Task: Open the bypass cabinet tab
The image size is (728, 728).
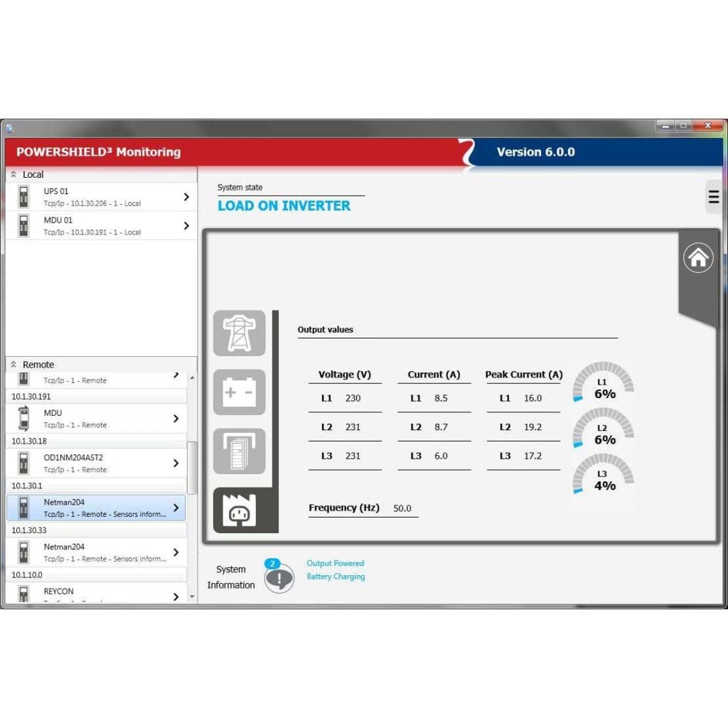Action: click(x=239, y=451)
